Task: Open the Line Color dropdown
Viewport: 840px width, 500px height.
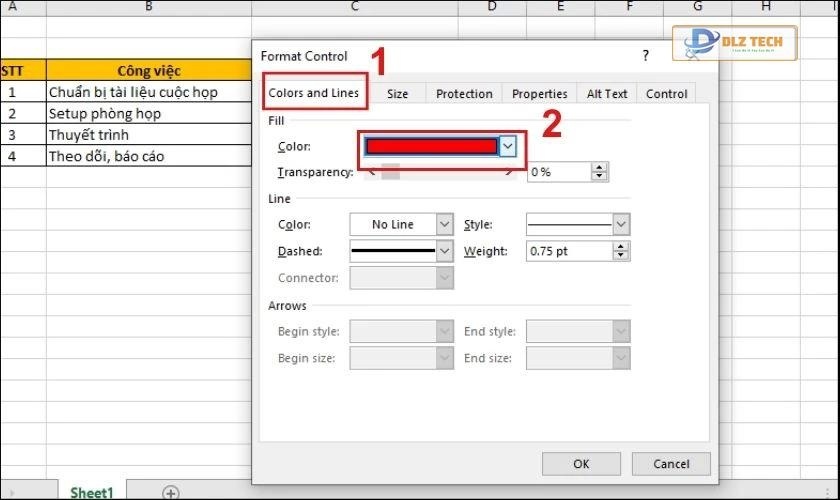Action: pyautogui.click(x=401, y=225)
